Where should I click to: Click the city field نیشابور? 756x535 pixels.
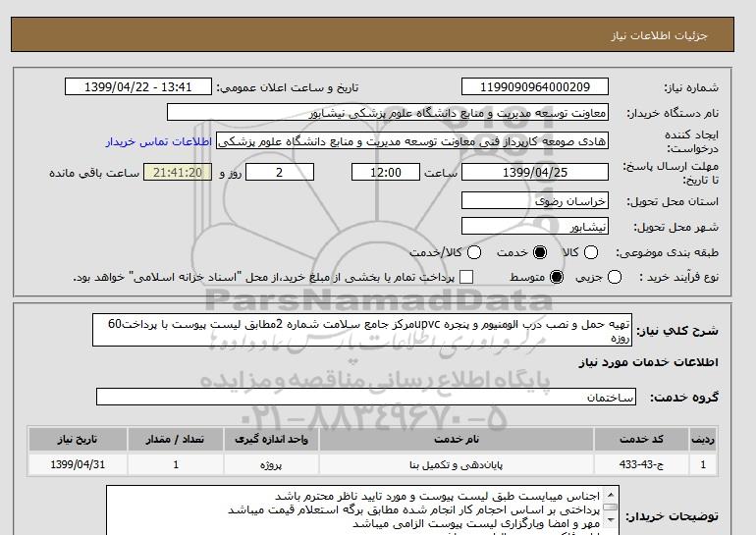coord(535,227)
